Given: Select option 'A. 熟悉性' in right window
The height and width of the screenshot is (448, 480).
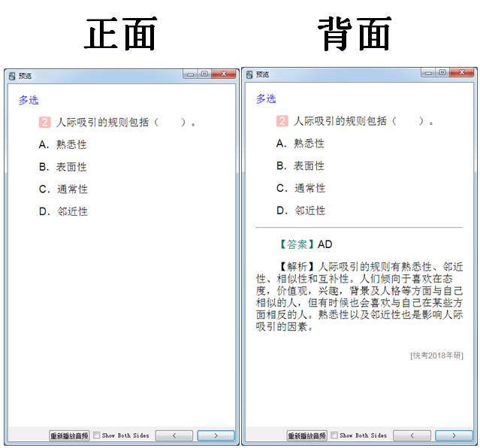Looking at the screenshot, I should tap(300, 144).
